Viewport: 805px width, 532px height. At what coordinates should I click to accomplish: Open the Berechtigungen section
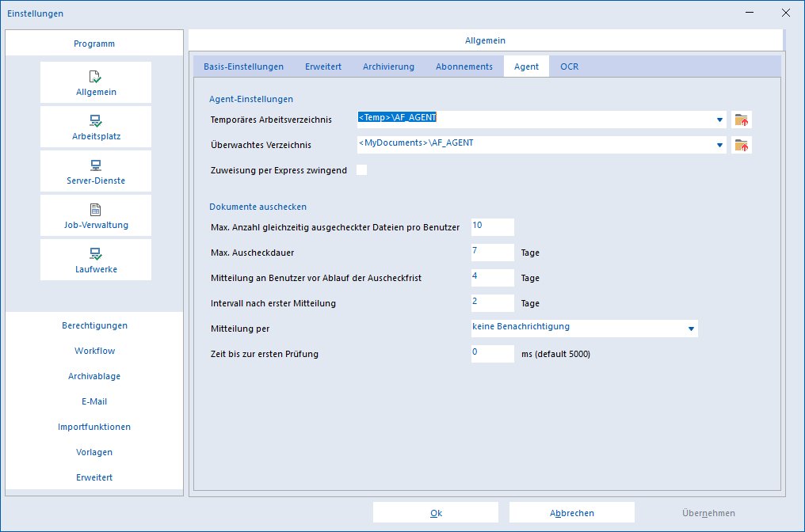click(x=94, y=325)
